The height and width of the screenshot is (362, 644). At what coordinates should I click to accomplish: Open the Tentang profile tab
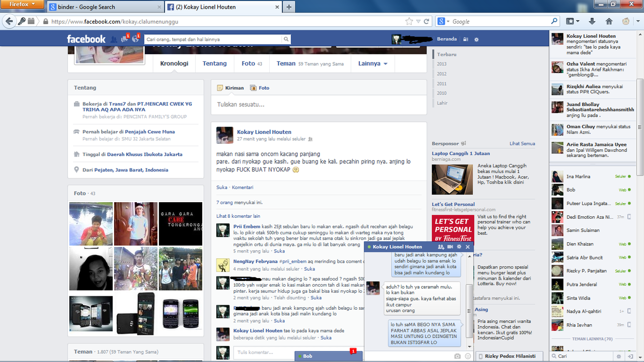point(215,64)
